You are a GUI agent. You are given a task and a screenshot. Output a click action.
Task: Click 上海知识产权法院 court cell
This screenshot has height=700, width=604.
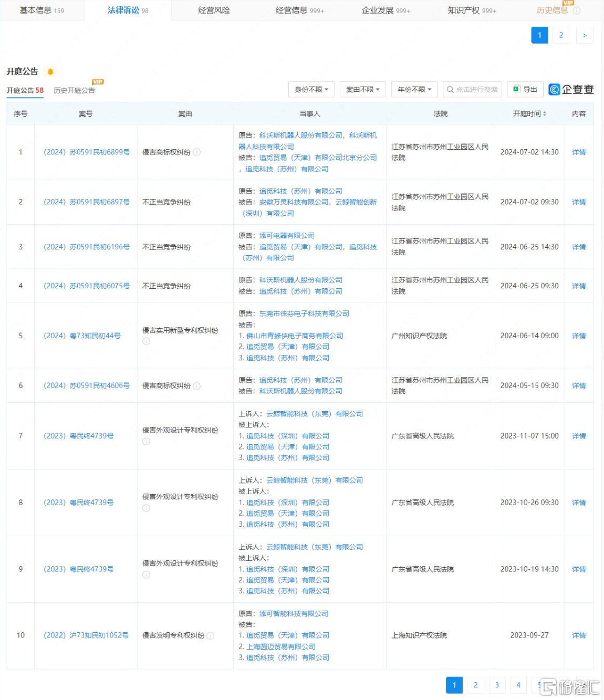(x=419, y=635)
